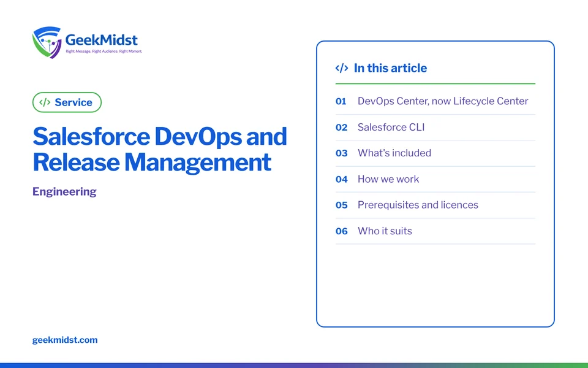The image size is (588, 368).
Task: Click the Salesforce DevOps and Release Management title
Action: tap(160, 149)
